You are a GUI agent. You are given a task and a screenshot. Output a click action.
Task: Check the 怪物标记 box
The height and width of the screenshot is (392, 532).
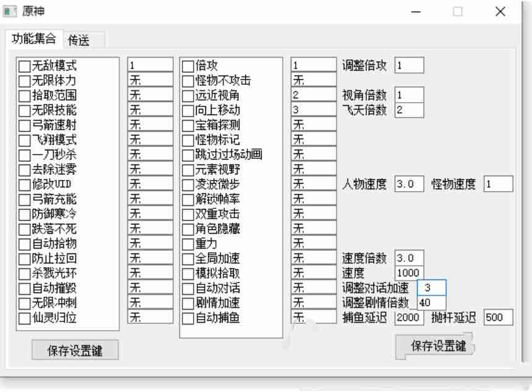[x=188, y=140]
